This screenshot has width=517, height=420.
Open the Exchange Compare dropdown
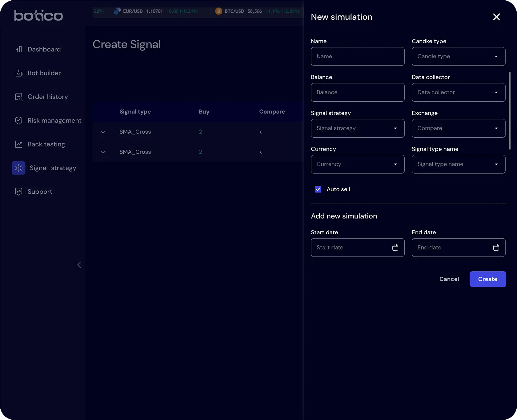(x=459, y=128)
